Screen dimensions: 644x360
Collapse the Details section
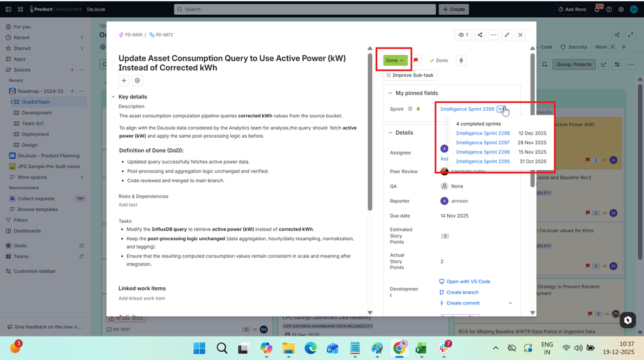390,133
